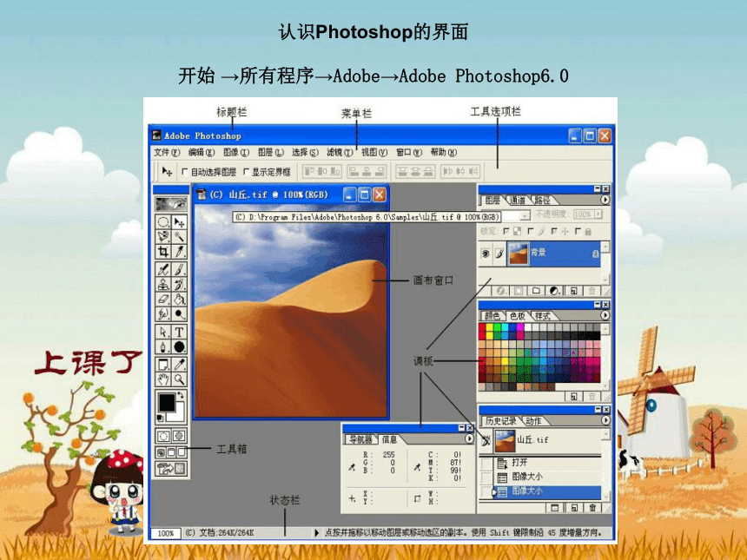Image resolution: width=747 pixels, height=560 pixels.
Task: Select the unhighlighted 图像大小 history state
Action: (547, 477)
